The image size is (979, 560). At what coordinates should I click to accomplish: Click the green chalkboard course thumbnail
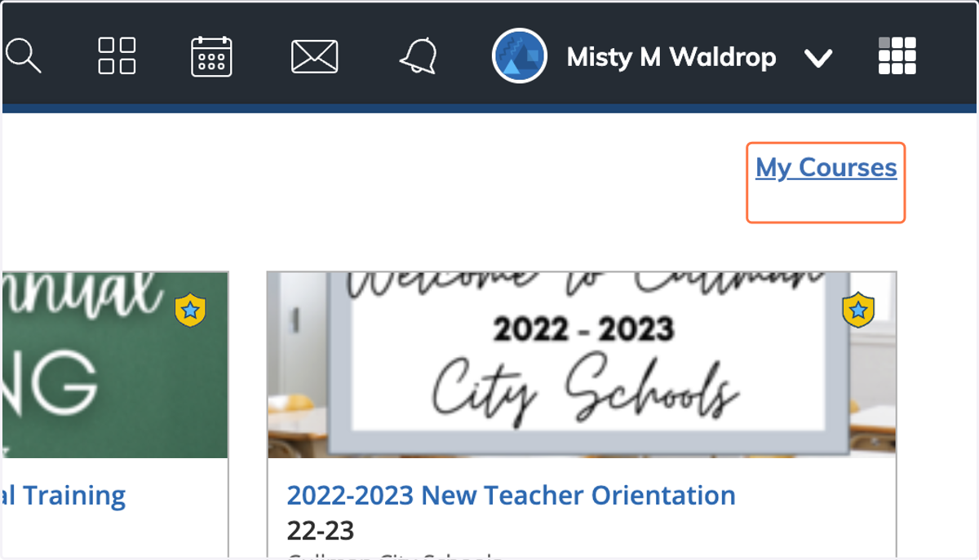coord(115,364)
